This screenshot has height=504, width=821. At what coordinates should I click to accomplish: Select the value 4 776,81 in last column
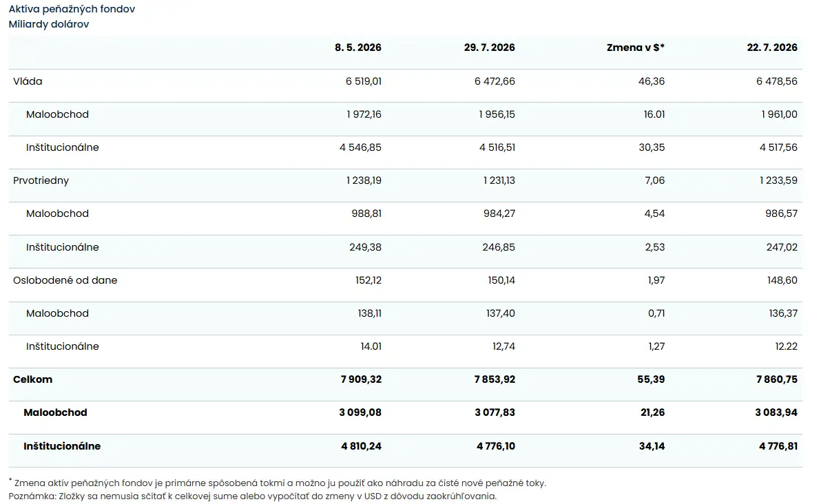[x=778, y=446]
